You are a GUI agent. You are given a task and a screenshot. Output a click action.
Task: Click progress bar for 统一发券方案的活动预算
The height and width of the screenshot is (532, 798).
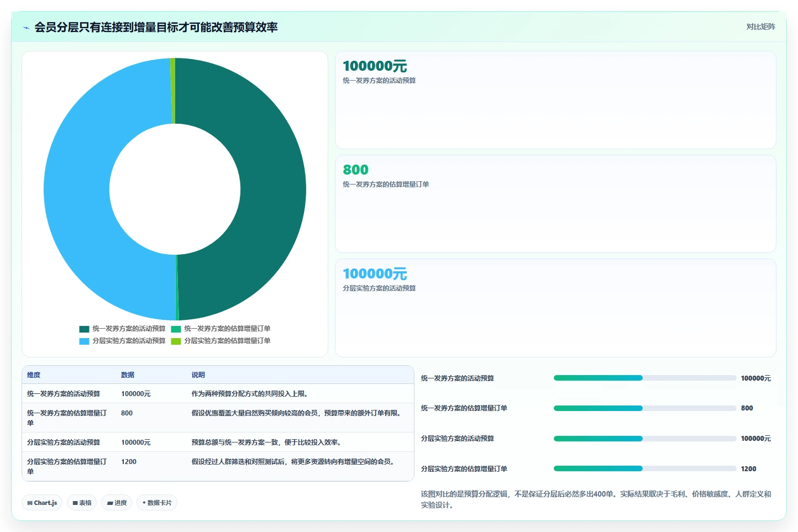[645, 378]
